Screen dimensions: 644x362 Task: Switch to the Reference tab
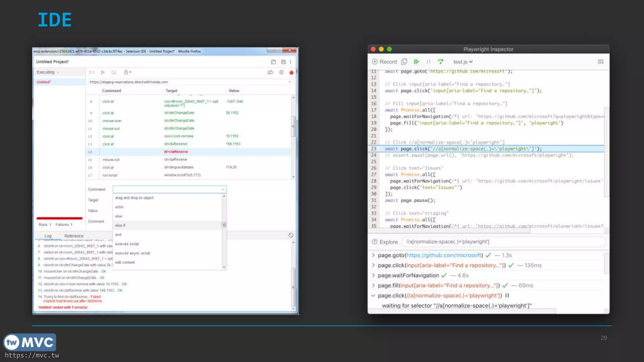(74, 236)
